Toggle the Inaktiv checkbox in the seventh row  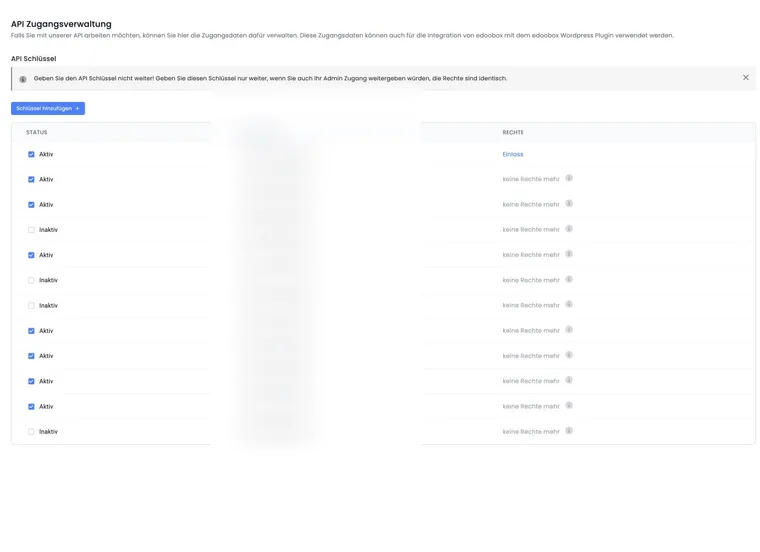pos(31,305)
